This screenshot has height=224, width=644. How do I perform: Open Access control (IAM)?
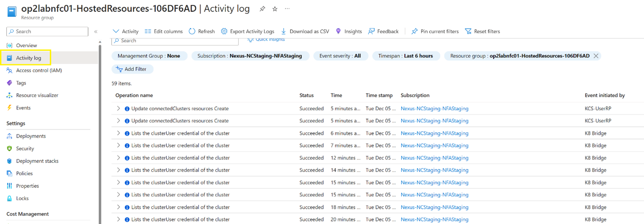coord(38,70)
